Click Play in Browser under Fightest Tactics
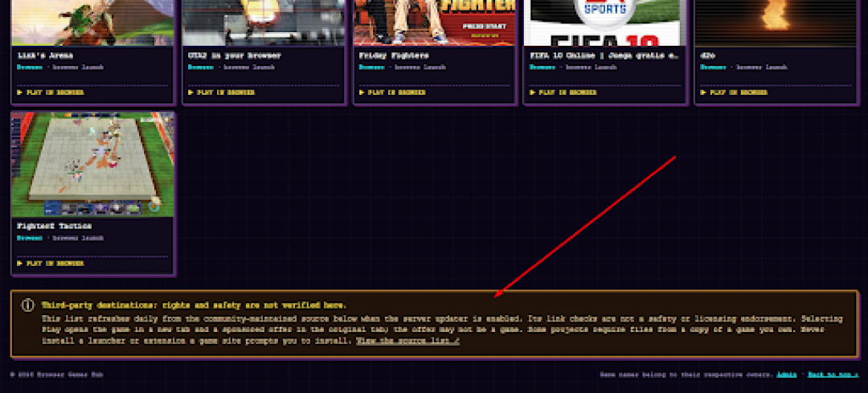 (51, 264)
